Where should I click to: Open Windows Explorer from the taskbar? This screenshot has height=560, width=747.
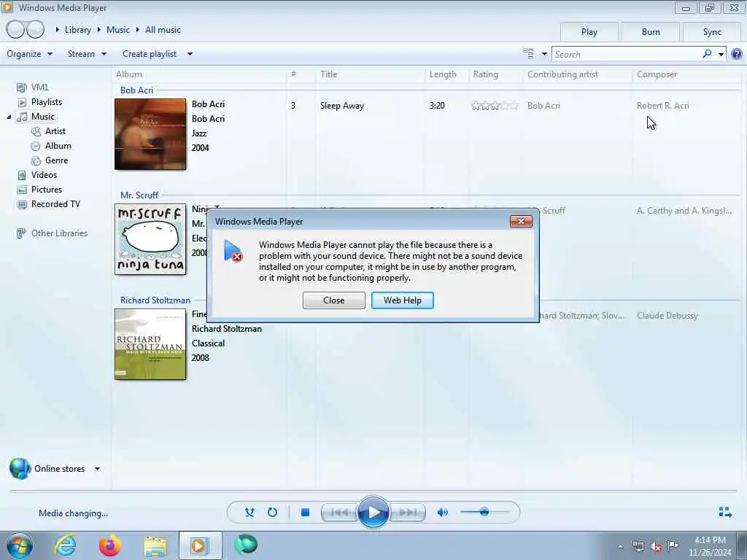click(x=155, y=546)
